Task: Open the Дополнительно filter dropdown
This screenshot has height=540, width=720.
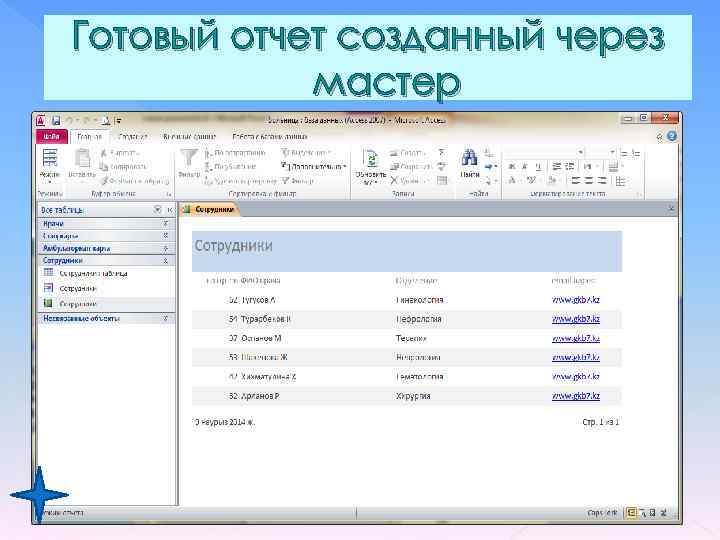Action: (314, 166)
